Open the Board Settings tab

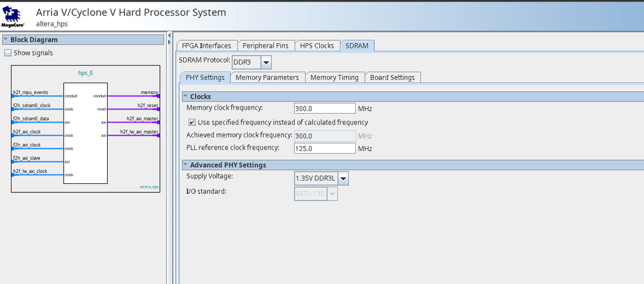392,77
